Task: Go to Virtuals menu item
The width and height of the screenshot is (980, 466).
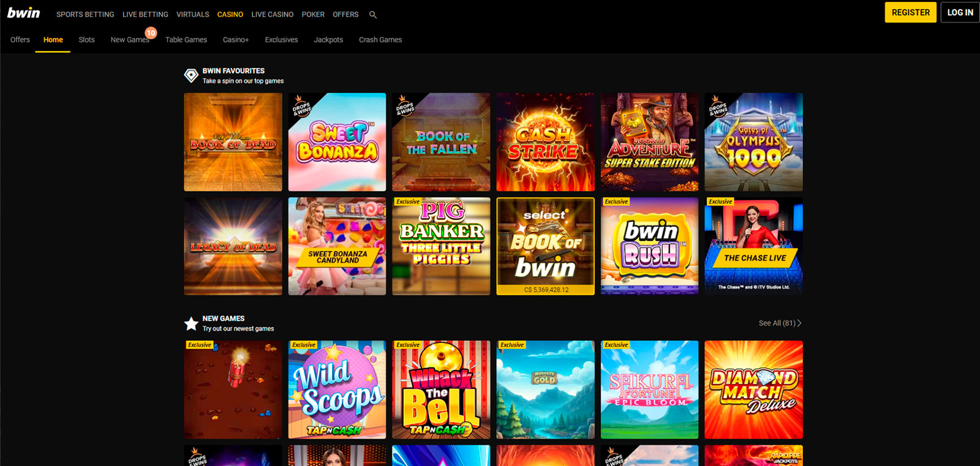Action: point(193,14)
